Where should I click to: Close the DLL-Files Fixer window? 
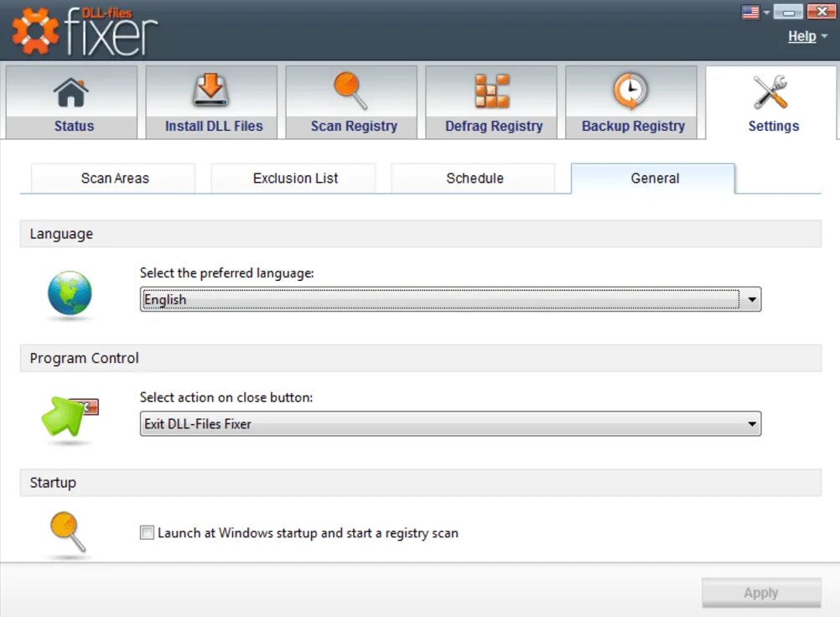point(821,12)
